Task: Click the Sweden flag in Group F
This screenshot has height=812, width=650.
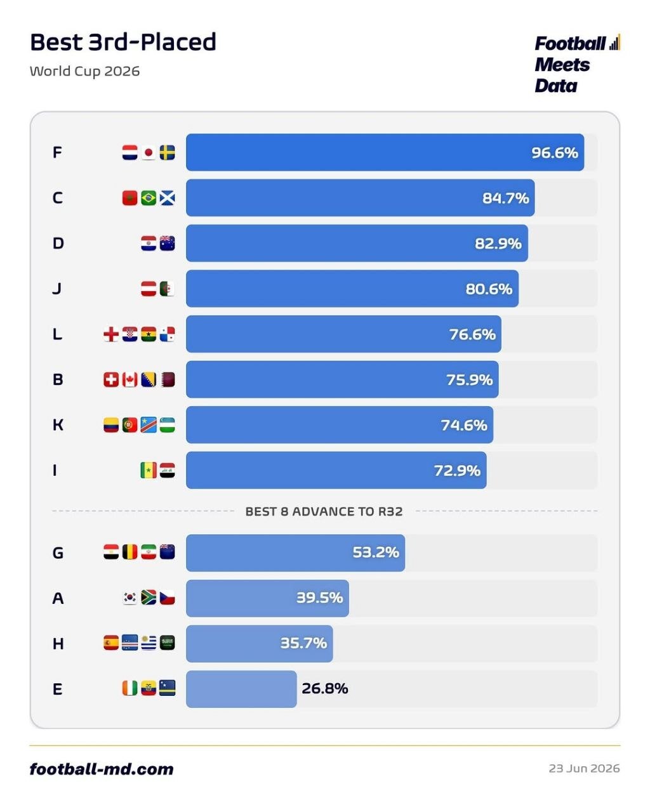Action: pyautogui.click(x=168, y=153)
